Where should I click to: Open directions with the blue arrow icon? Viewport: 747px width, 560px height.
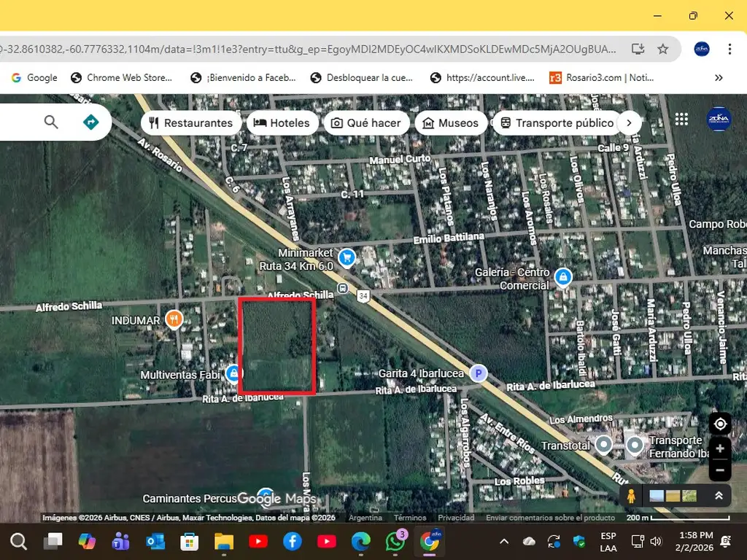pos(90,122)
